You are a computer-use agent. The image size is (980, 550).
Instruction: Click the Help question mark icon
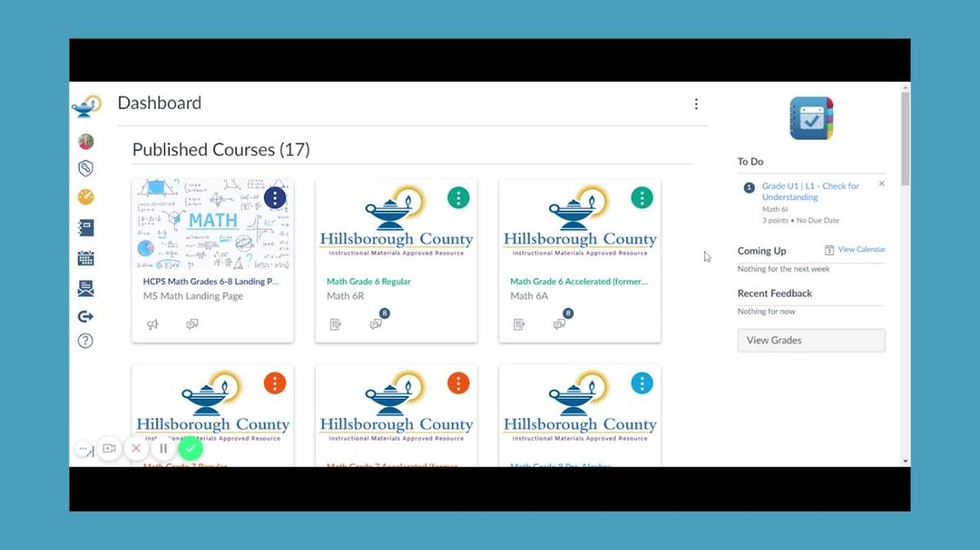(86, 341)
